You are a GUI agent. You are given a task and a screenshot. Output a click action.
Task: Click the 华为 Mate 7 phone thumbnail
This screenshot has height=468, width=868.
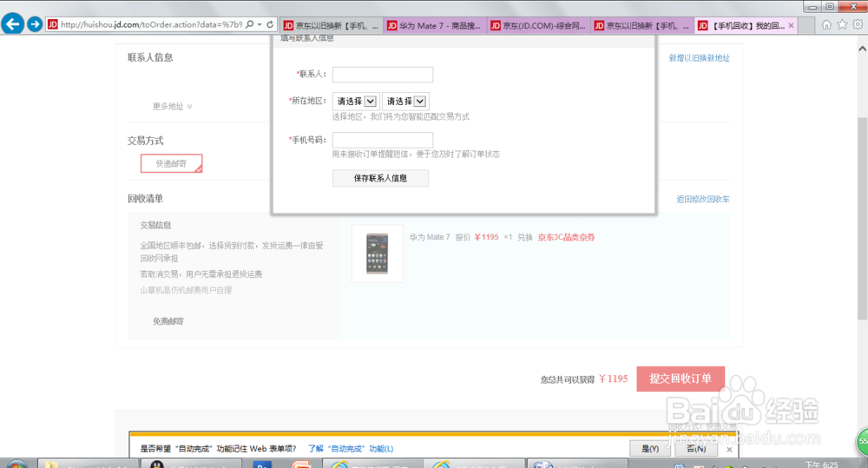(x=377, y=254)
